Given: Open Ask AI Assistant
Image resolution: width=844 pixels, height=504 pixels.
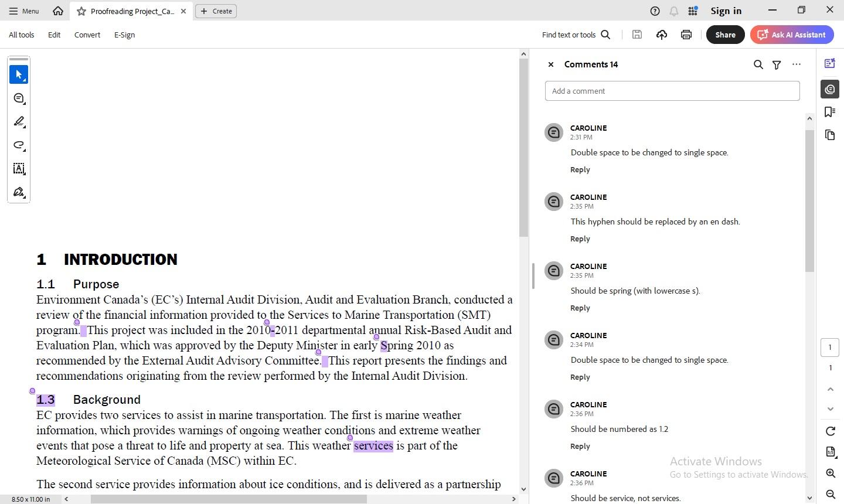Looking at the screenshot, I should tap(792, 35).
